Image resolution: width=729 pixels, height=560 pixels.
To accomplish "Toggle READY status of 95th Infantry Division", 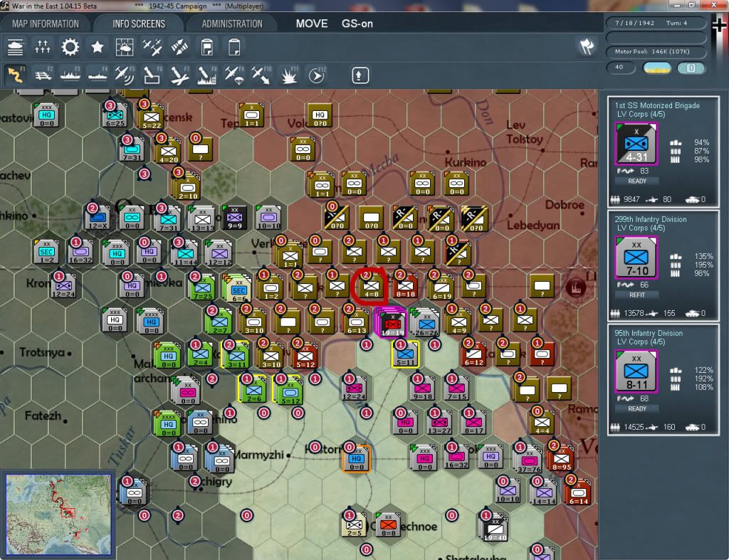I will (x=637, y=408).
